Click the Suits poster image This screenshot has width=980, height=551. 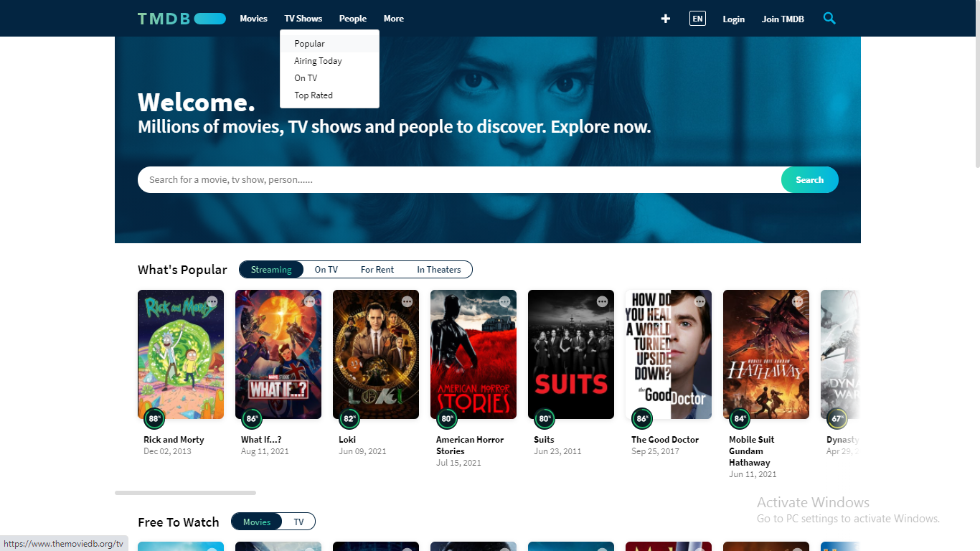(x=571, y=354)
